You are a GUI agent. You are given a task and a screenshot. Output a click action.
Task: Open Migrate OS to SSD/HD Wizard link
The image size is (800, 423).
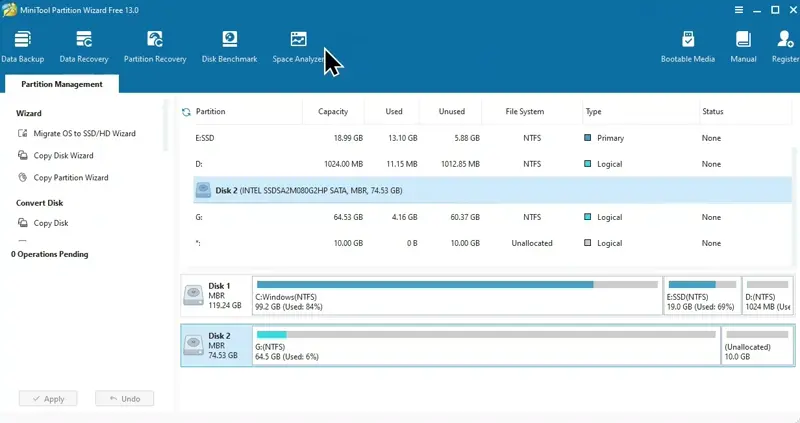click(85, 133)
